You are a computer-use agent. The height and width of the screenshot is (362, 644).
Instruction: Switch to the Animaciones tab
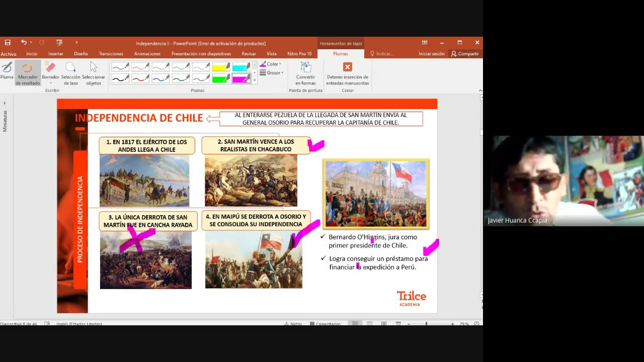147,54
